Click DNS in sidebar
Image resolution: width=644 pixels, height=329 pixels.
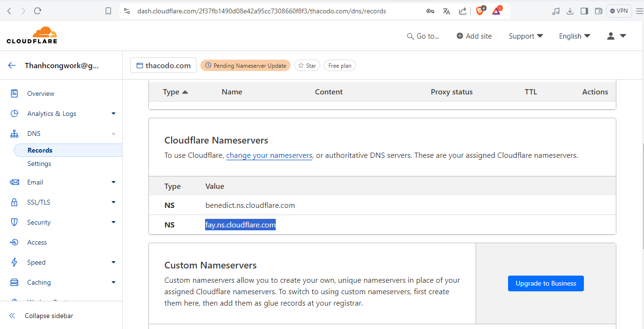(34, 134)
